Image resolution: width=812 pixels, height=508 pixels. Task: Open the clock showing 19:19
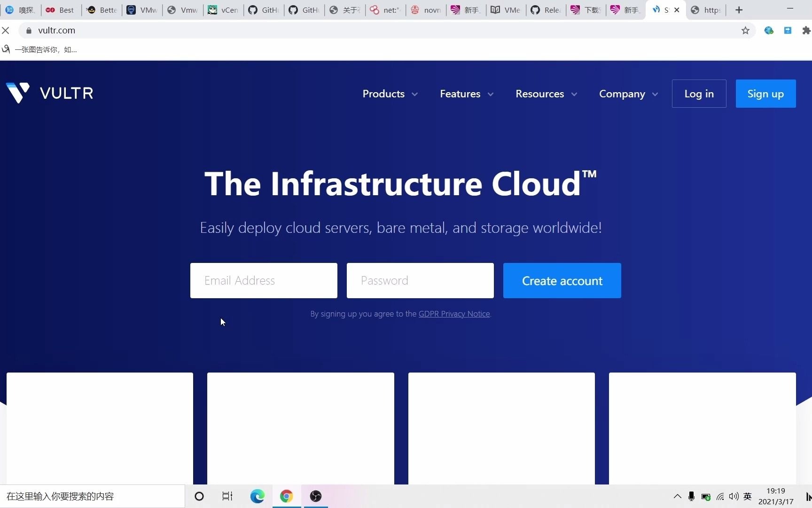click(776, 496)
